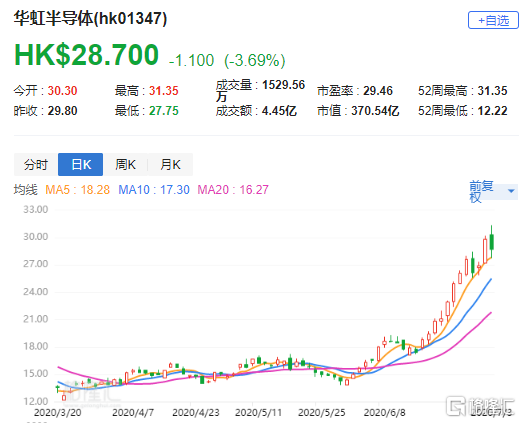Screen dimensions: 521x423
Task: Click the 18.00 y-axis label
Action: 36,346
